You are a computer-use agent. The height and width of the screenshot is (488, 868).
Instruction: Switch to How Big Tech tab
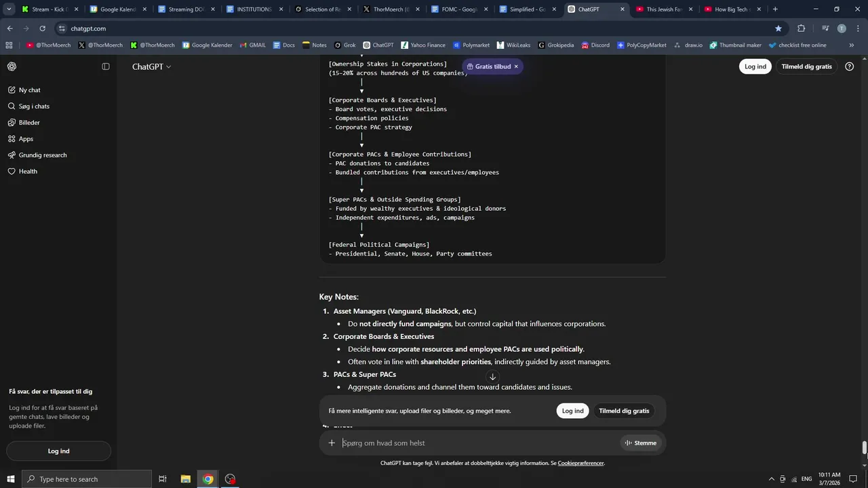733,9
